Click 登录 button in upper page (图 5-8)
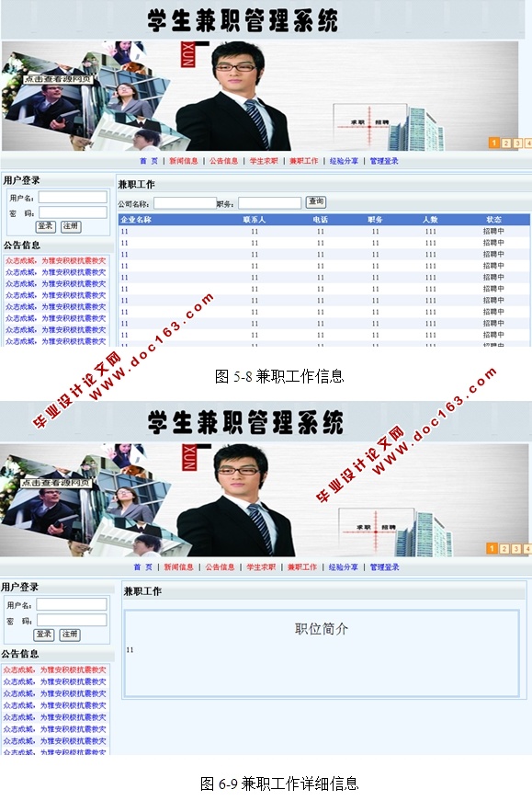This screenshot has width=532, height=801. pyautogui.click(x=45, y=226)
